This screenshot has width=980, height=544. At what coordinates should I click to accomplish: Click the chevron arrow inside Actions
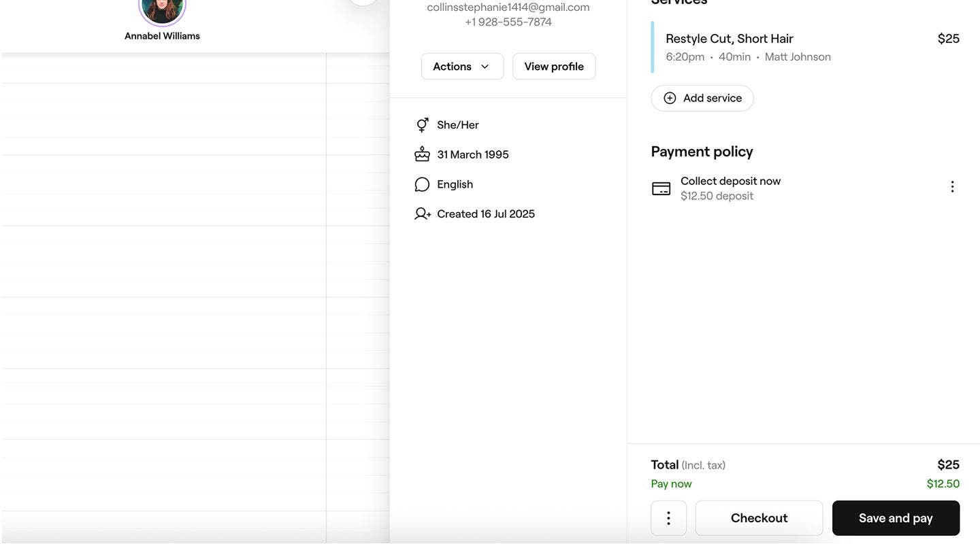pos(485,67)
